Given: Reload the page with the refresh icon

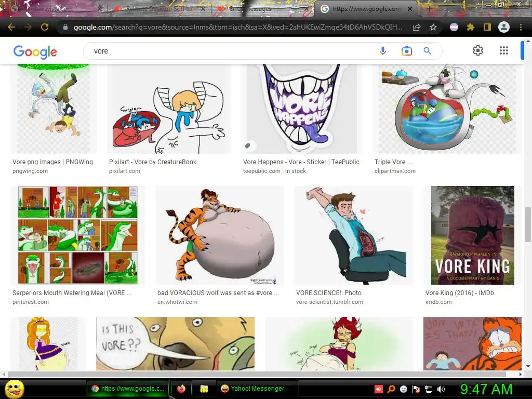Looking at the screenshot, I should point(45,27).
